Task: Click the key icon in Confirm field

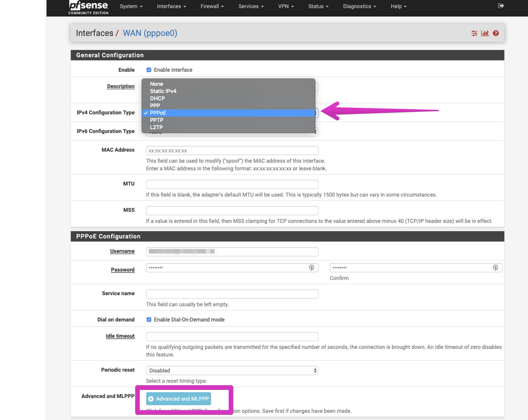Action: point(495,268)
